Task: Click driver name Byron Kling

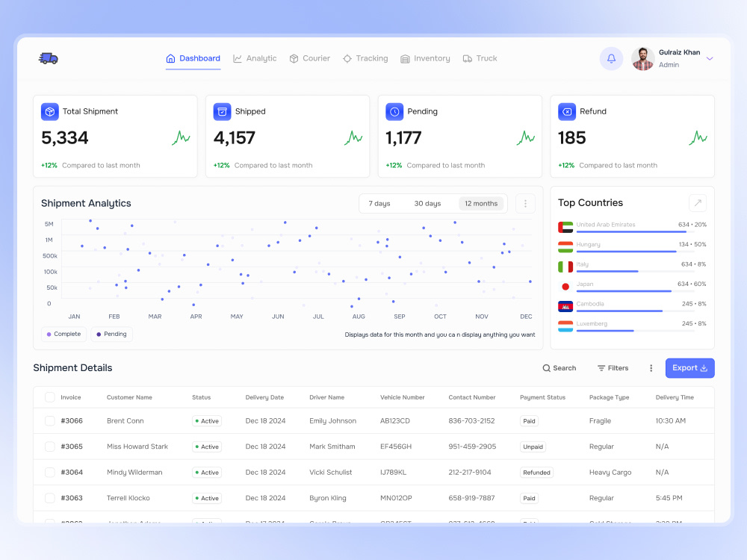Action: tap(328, 498)
